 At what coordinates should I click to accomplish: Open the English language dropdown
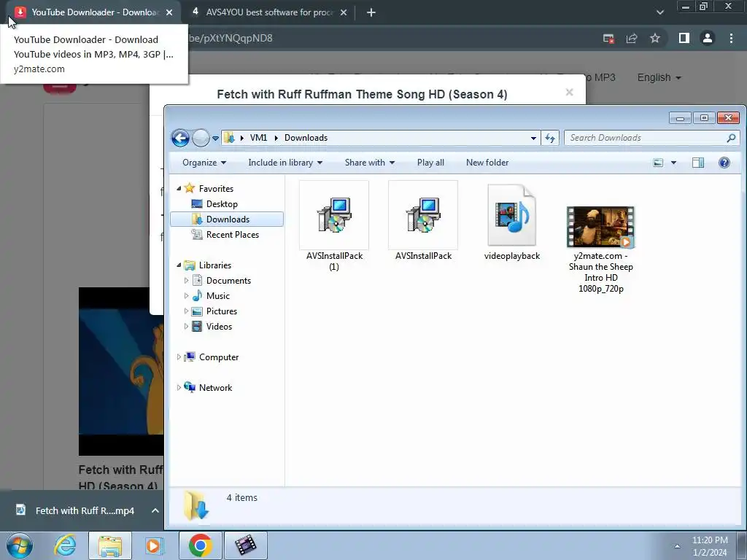659,77
